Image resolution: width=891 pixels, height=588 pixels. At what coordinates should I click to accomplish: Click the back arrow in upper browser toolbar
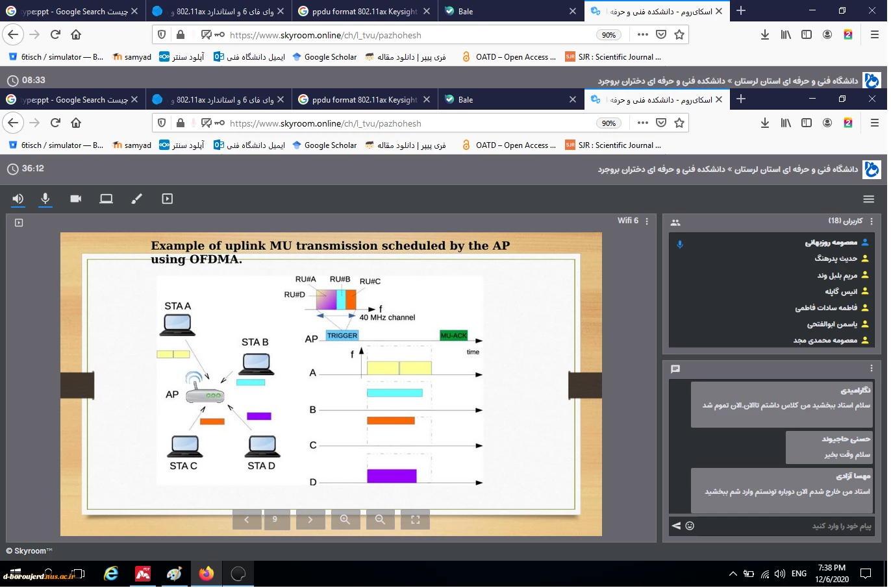point(14,35)
